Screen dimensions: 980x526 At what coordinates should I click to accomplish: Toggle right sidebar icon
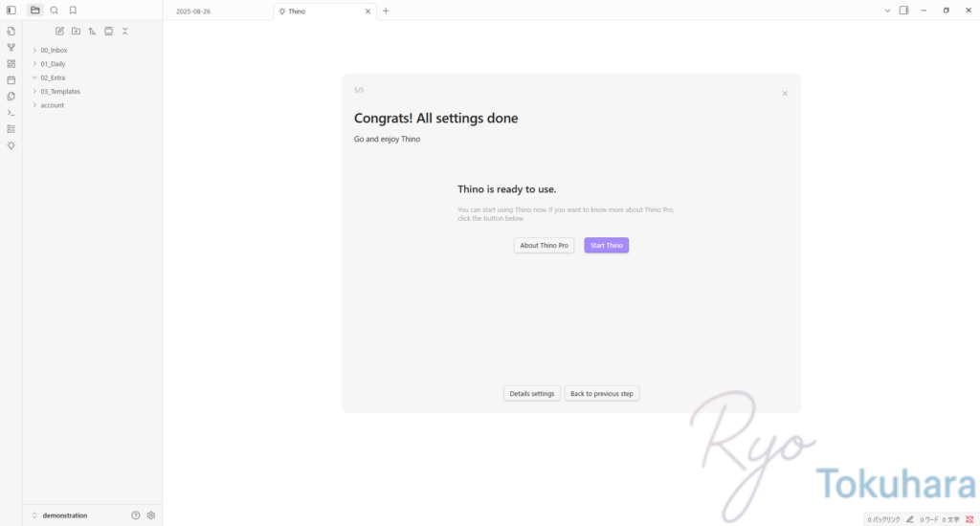903,10
